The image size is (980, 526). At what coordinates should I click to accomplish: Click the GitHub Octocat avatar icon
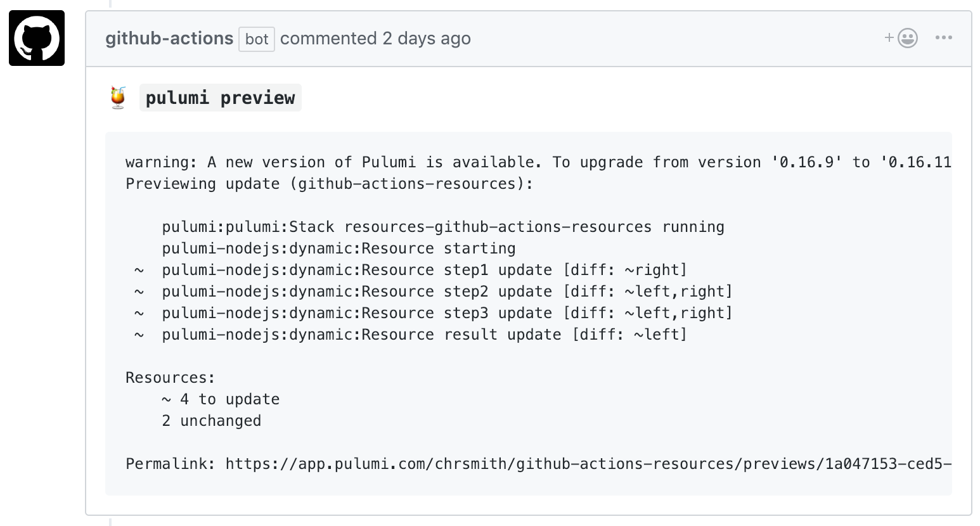36,37
